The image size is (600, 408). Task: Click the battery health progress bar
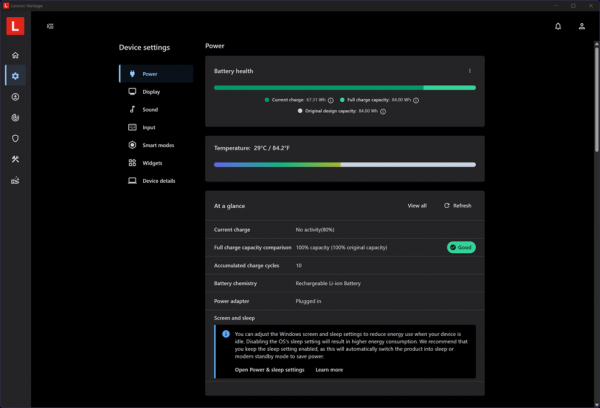pyautogui.click(x=345, y=88)
